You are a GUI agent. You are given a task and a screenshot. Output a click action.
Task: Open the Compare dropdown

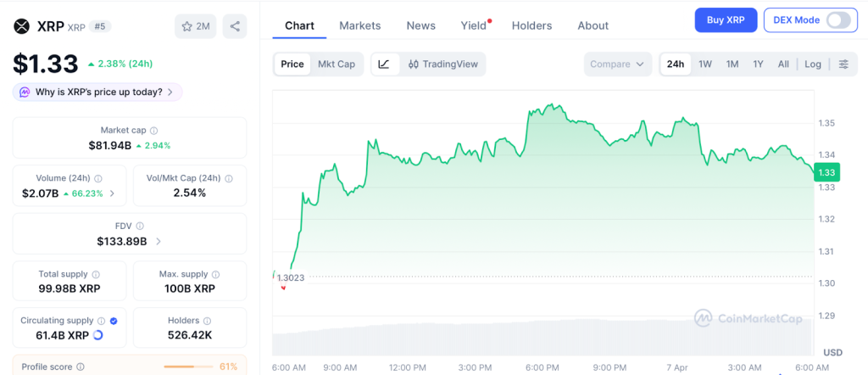[x=618, y=64]
